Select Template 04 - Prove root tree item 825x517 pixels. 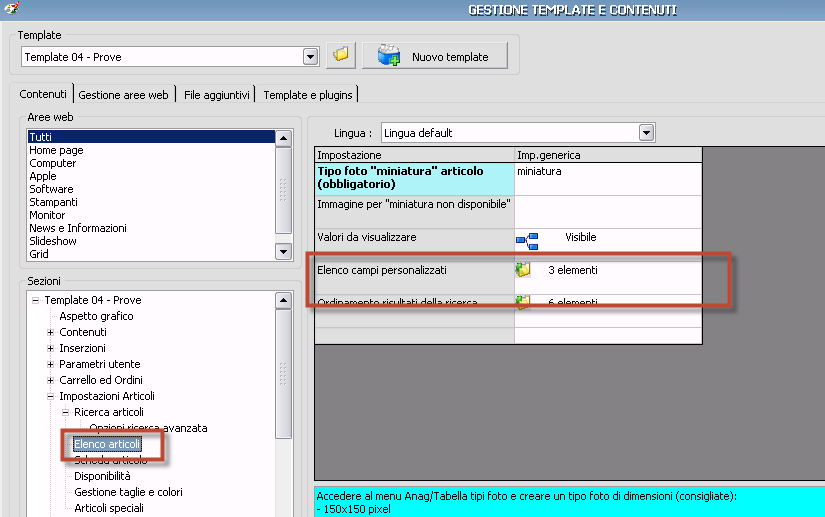coord(93,300)
